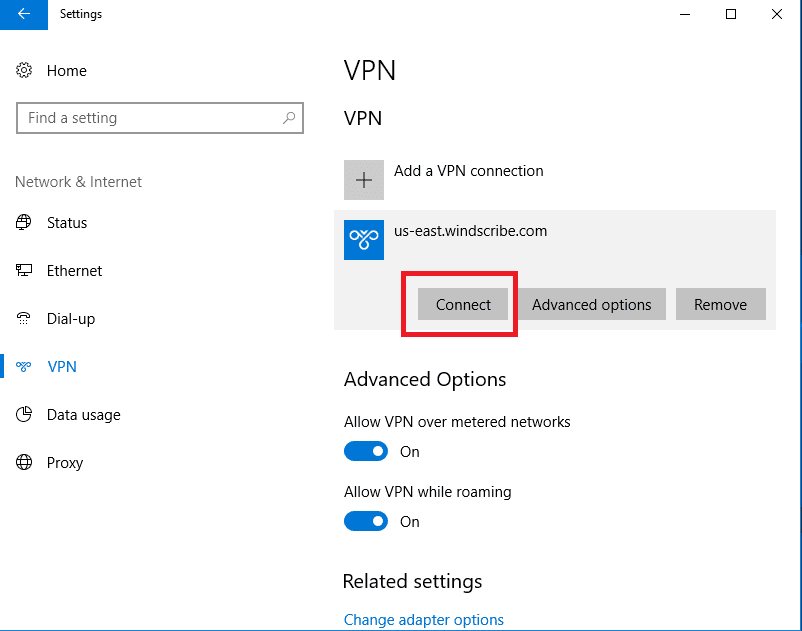Screen dimensions: 802x631
Task: Remove the us-east.windscribe.com connection
Action: (720, 305)
